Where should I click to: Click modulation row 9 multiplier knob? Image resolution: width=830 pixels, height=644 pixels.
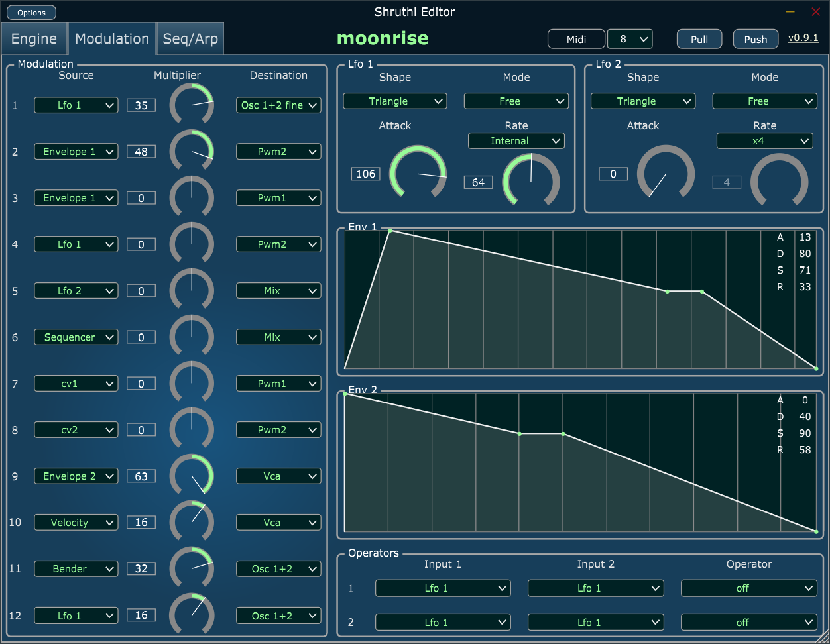point(192,476)
